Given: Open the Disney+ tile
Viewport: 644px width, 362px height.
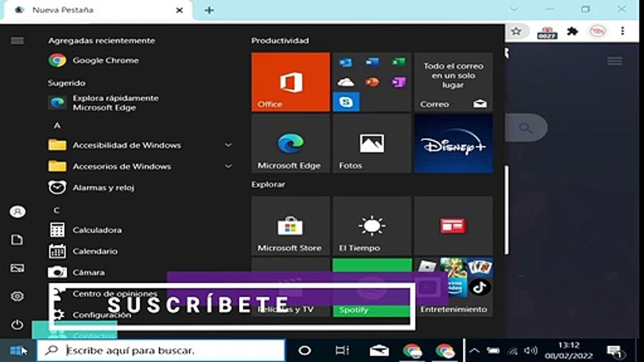Looking at the screenshot, I should pos(453,143).
